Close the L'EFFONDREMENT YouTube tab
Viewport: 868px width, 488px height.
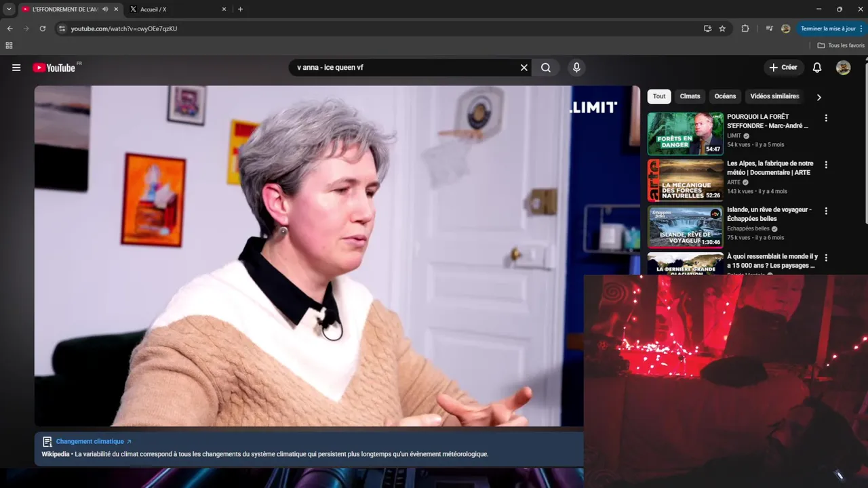(117, 9)
